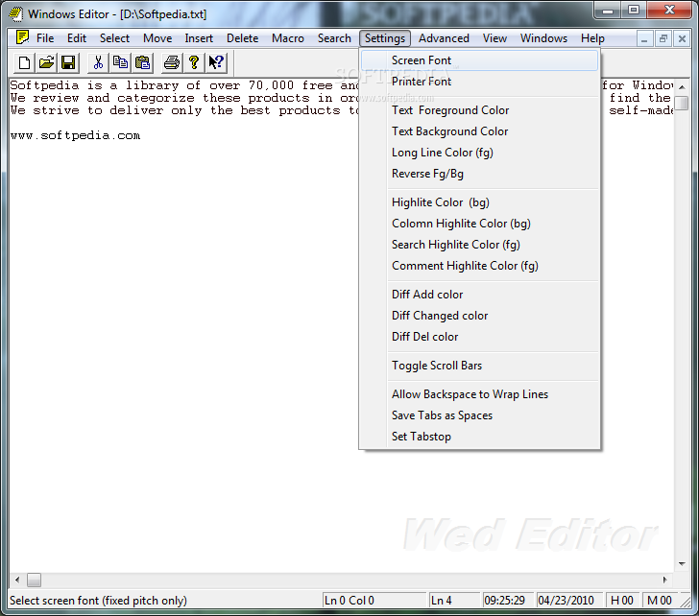
Task: Select Search Highlite Color (fg)
Action: tap(479, 245)
